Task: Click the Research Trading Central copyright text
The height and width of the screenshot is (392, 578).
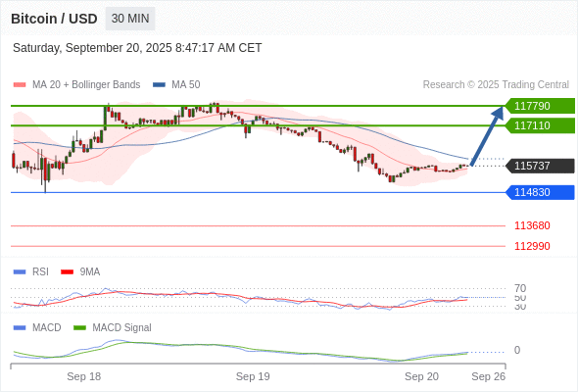Action: pos(496,85)
